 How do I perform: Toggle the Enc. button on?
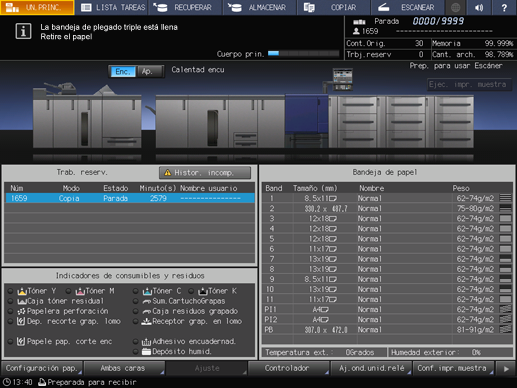[x=123, y=71]
